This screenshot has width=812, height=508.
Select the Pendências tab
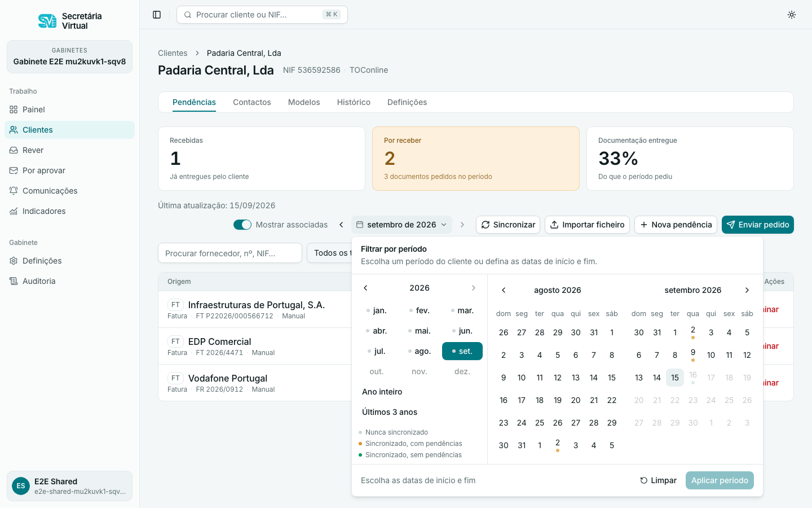pyautogui.click(x=194, y=102)
